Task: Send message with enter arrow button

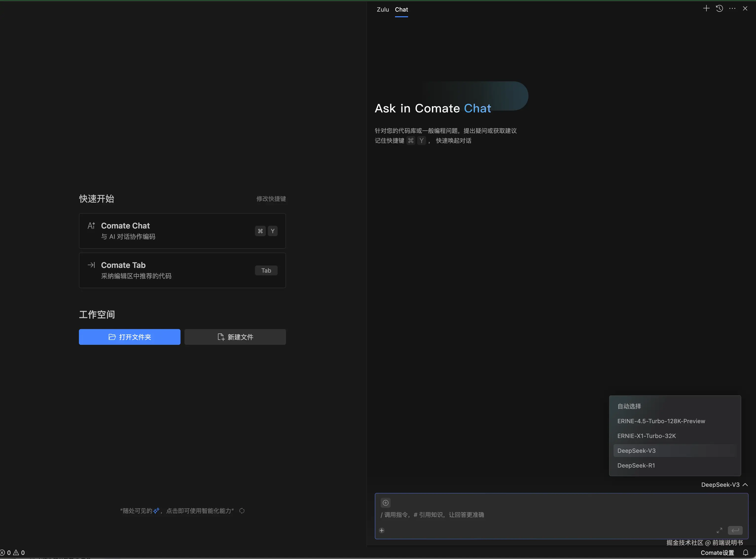Action: pos(735,531)
